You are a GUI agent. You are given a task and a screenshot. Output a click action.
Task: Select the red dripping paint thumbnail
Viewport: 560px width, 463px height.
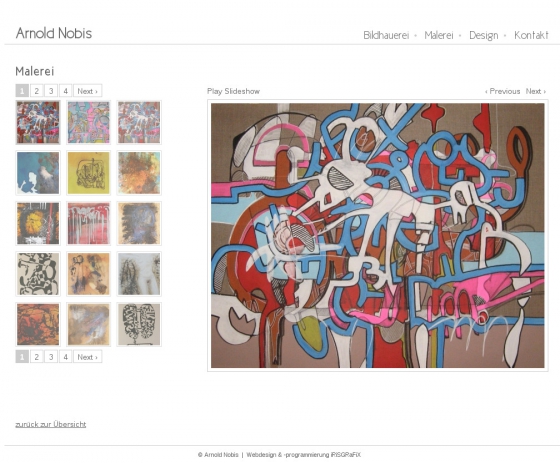coord(89,224)
